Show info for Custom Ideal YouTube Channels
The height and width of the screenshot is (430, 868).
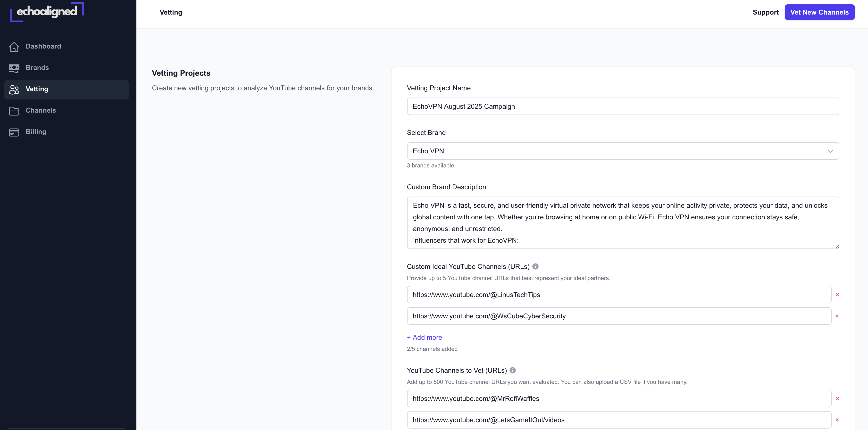[x=535, y=266]
